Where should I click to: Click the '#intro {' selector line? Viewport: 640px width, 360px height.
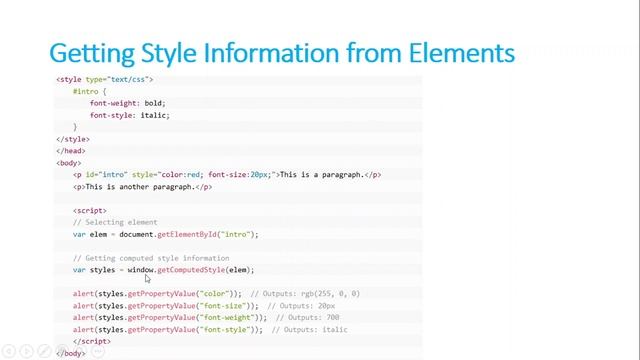tap(90, 91)
